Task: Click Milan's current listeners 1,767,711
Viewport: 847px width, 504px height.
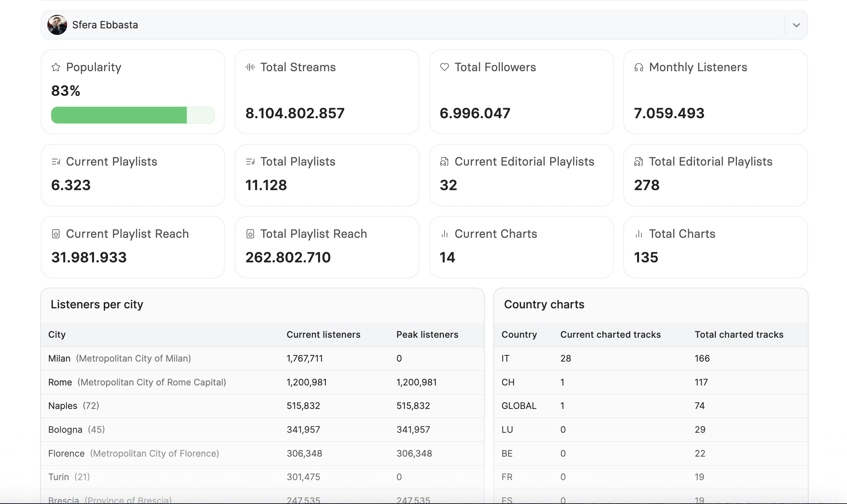Action: click(x=304, y=358)
